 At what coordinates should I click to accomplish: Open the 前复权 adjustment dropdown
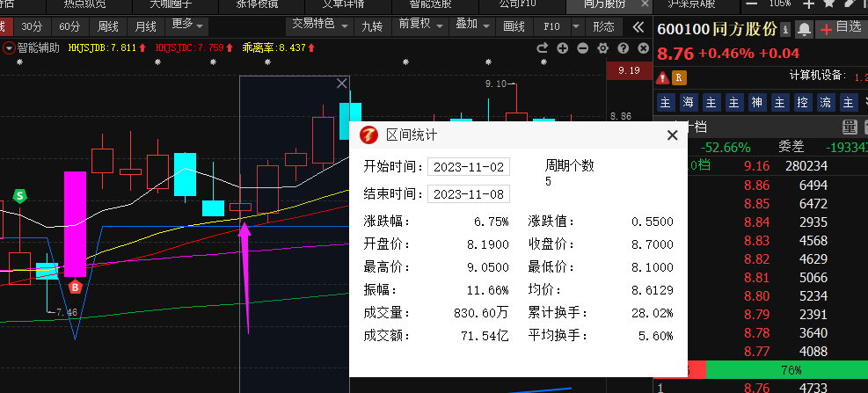tap(421, 25)
